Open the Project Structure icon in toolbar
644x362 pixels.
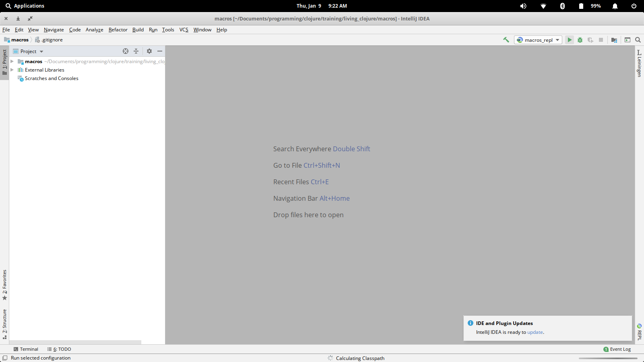(x=614, y=40)
